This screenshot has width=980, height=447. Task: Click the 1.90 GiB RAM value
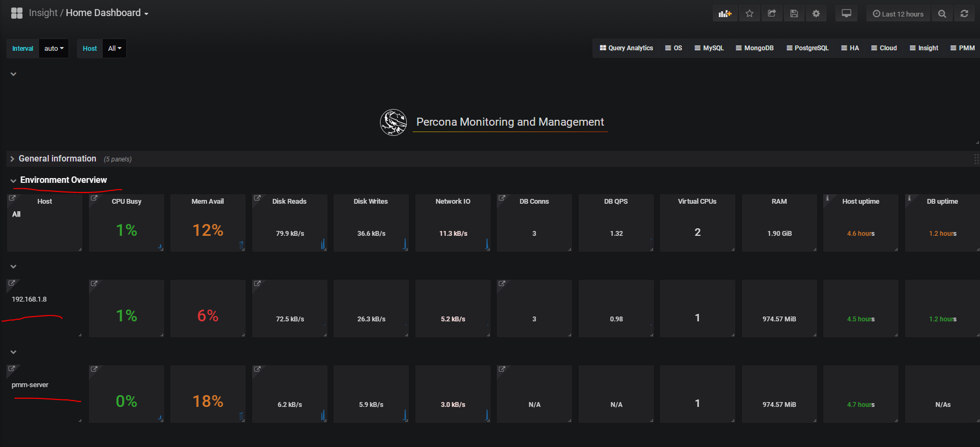pyautogui.click(x=779, y=234)
